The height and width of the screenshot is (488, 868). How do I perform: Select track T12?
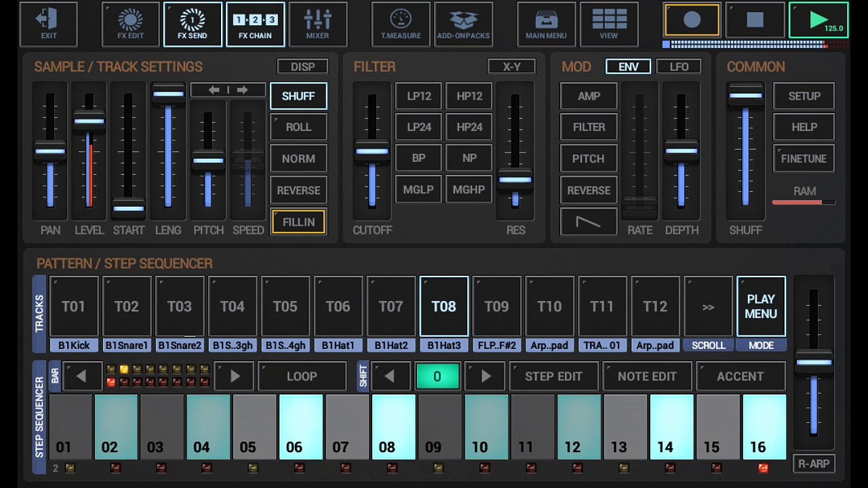pos(656,306)
